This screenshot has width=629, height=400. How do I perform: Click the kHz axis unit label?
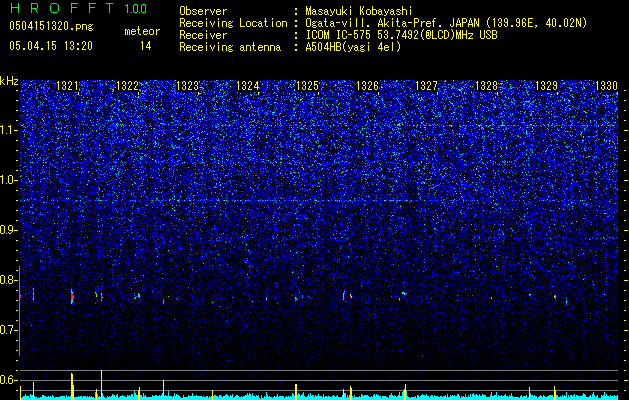pos(9,81)
